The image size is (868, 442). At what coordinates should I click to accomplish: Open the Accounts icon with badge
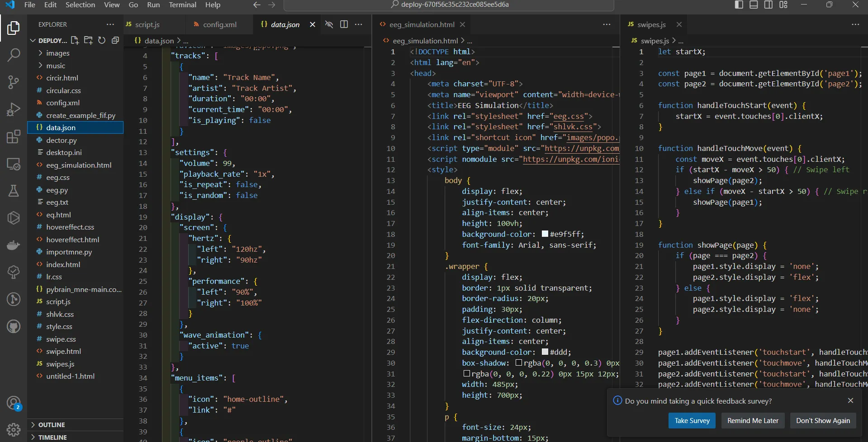tap(14, 403)
